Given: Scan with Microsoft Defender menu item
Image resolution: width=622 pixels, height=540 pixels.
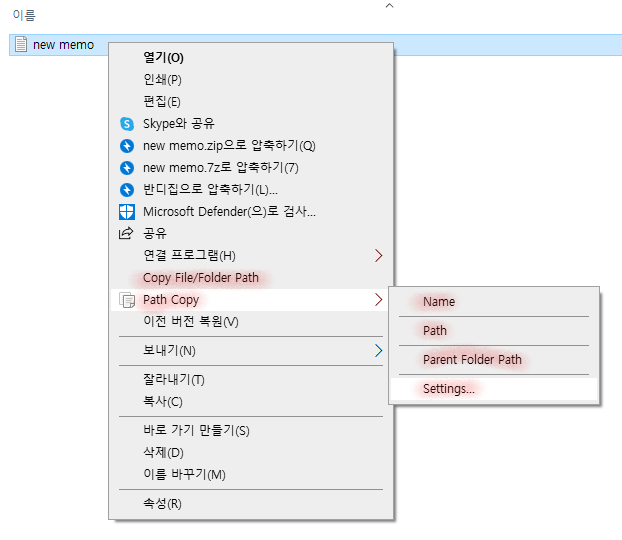Looking at the screenshot, I should coord(251,212).
